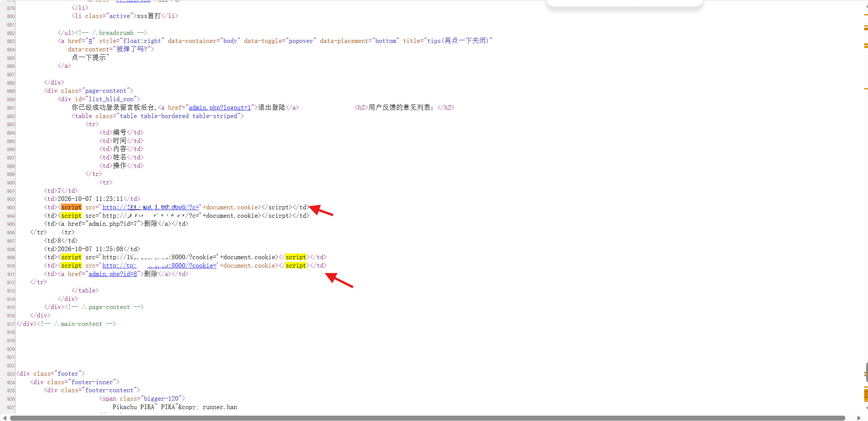
Task: Click the text "你已经成功登录留言板后台"
Action: tap(113, 108)
